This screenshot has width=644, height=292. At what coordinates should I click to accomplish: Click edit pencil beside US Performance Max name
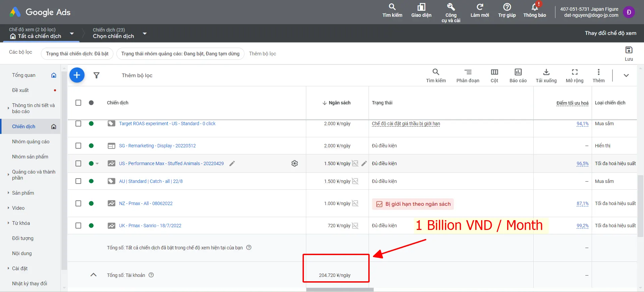pyautogui.click(x=232, y=163)
